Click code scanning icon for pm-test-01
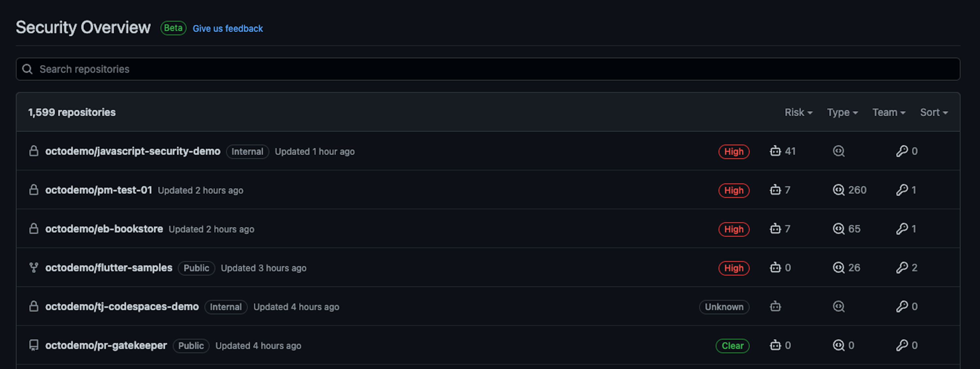The width and height of the screenshot is (980, 369). pyautogui.click(x=839, y=190)
